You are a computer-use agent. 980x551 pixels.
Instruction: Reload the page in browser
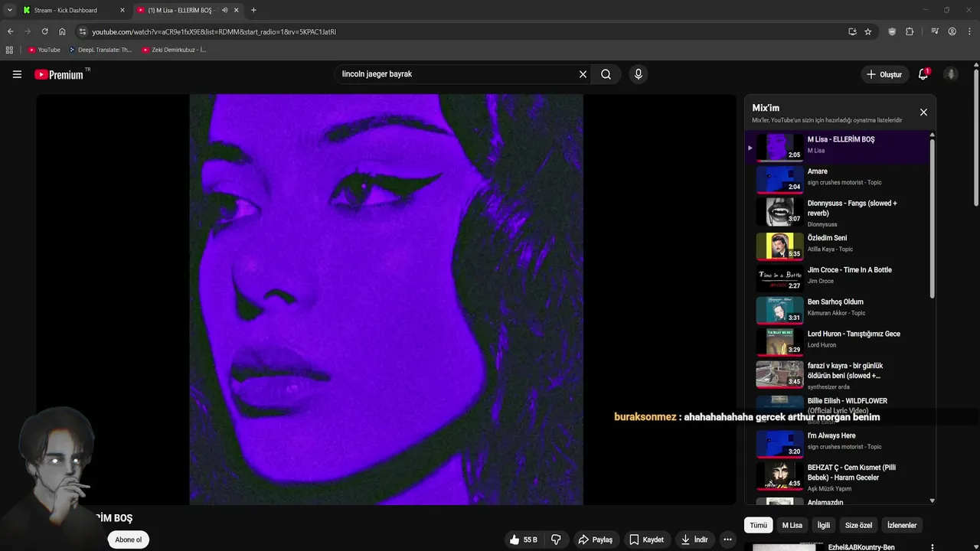44,31
